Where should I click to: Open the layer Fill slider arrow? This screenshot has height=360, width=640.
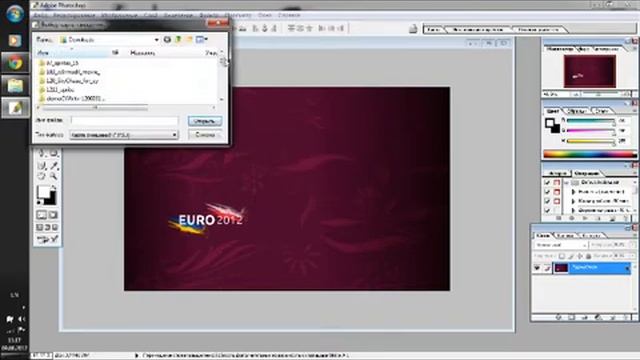pos(632,256)
